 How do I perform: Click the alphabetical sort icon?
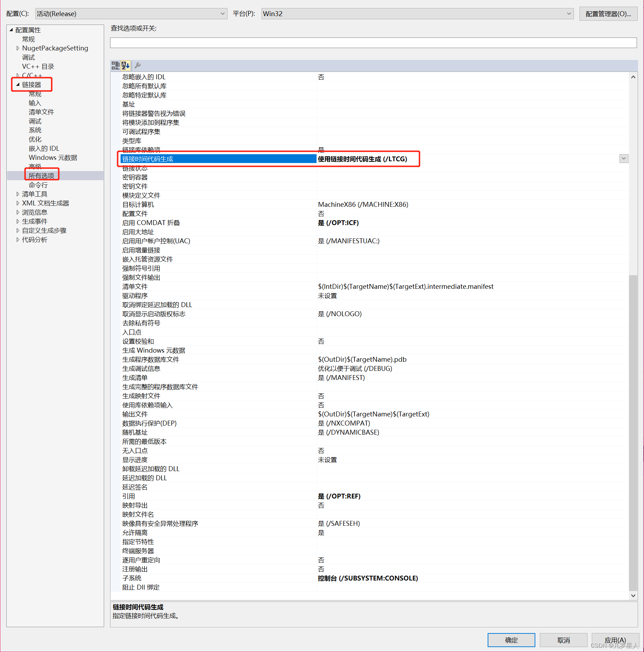pos(126,65)
